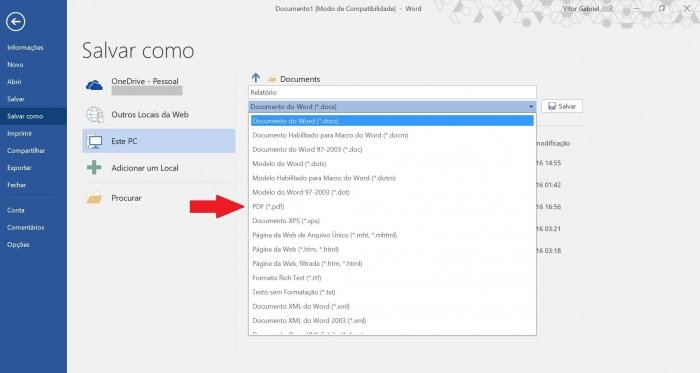
Task: Select Documento XML do Word 2003 option
Action: [392, 321]
